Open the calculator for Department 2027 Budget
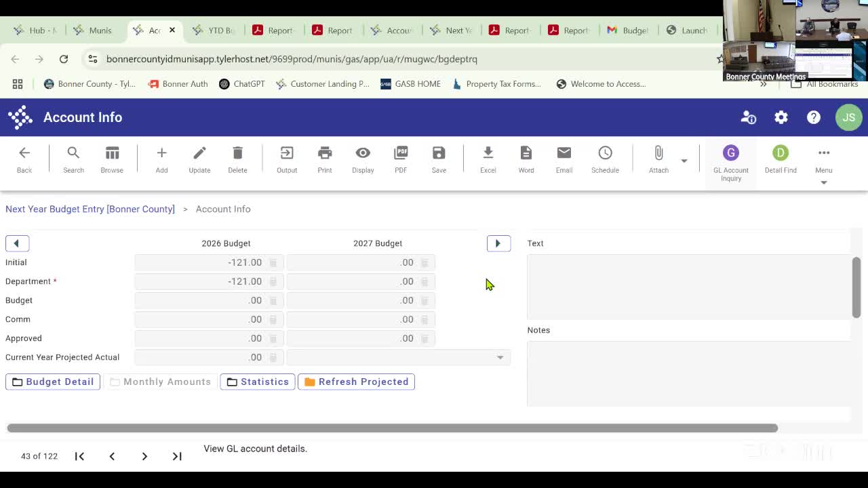 click(425, 281)
